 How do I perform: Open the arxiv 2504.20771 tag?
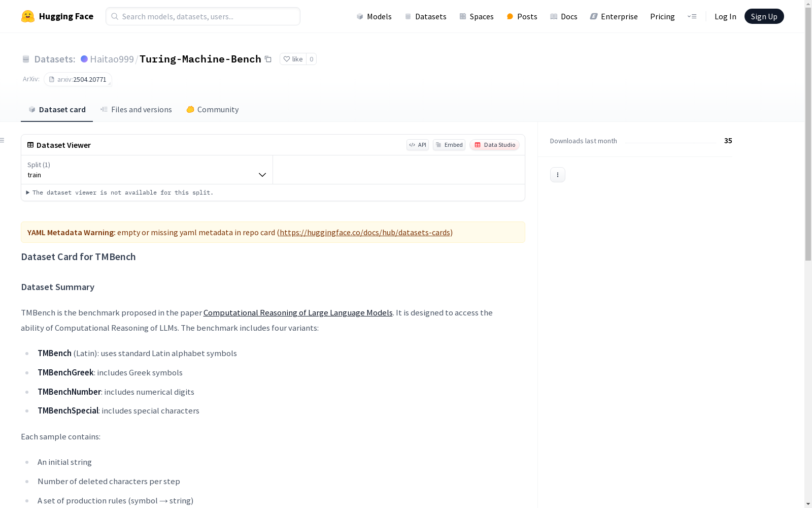pos(78,79)
